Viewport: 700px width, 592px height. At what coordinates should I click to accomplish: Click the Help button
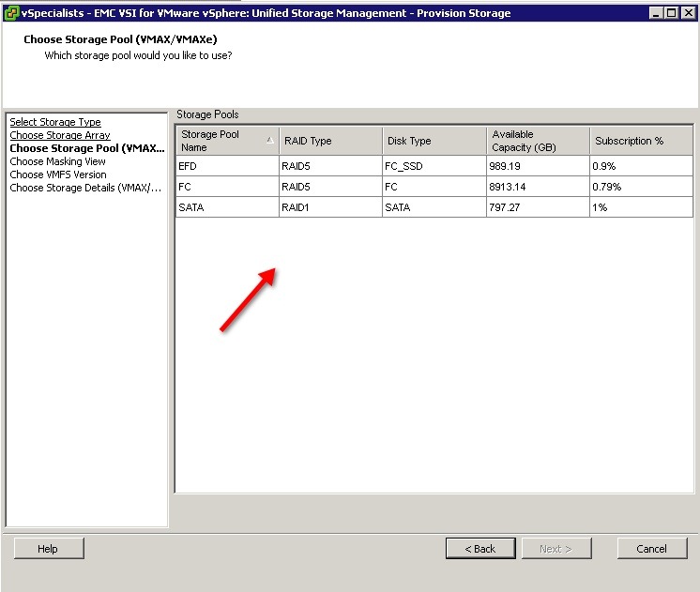tap(49, 549)
